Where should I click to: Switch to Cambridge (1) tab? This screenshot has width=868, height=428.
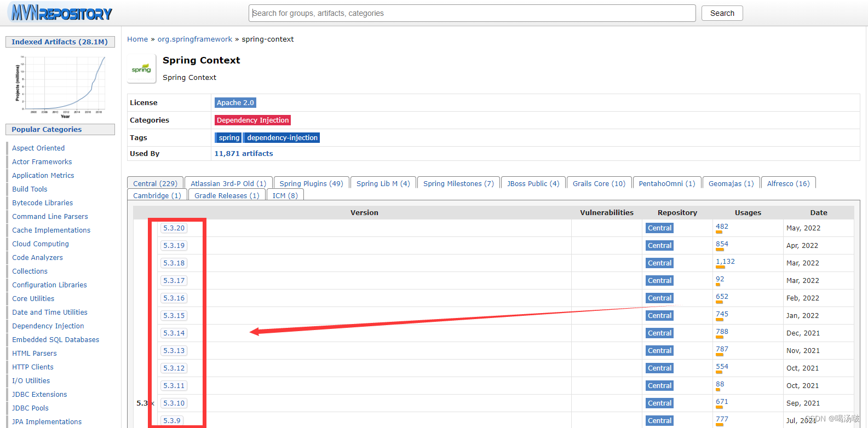[x=157, y=195]
